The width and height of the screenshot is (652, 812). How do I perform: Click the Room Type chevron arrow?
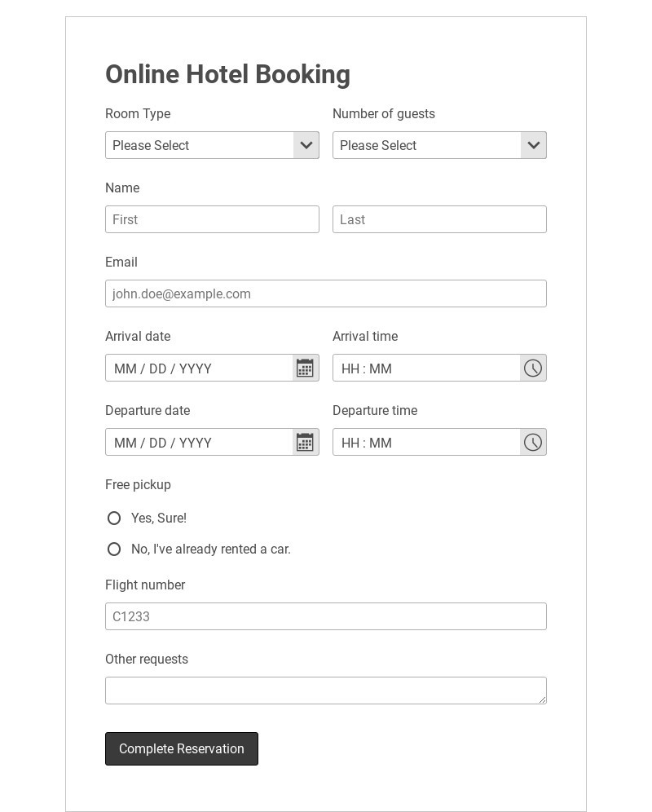pos(306,145)
